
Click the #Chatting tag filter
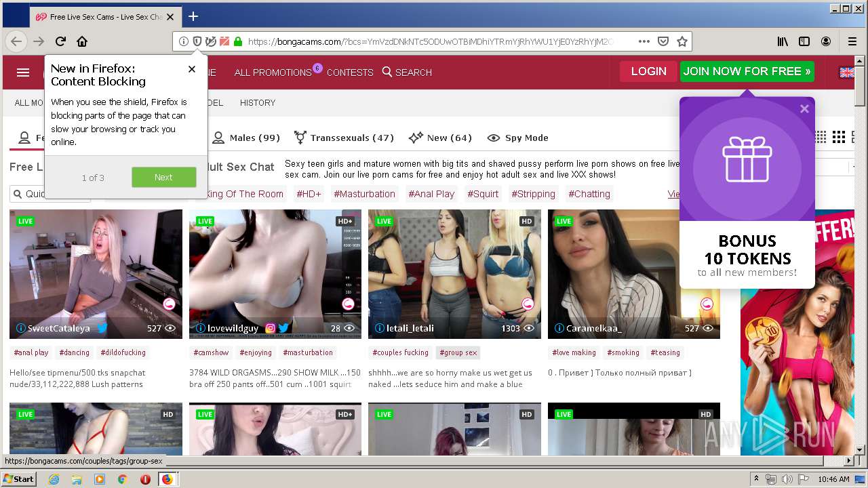click(589, 194)
